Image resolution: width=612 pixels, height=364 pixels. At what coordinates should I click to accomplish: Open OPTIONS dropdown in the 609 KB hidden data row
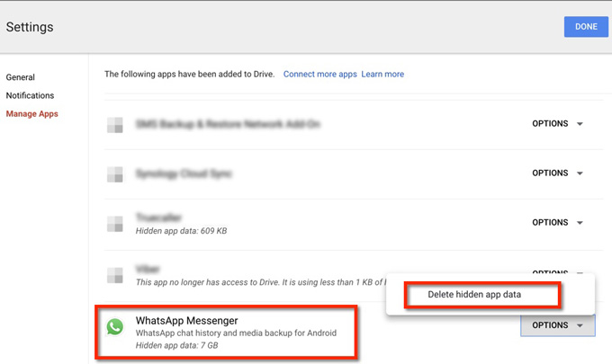tap(558, 222)
